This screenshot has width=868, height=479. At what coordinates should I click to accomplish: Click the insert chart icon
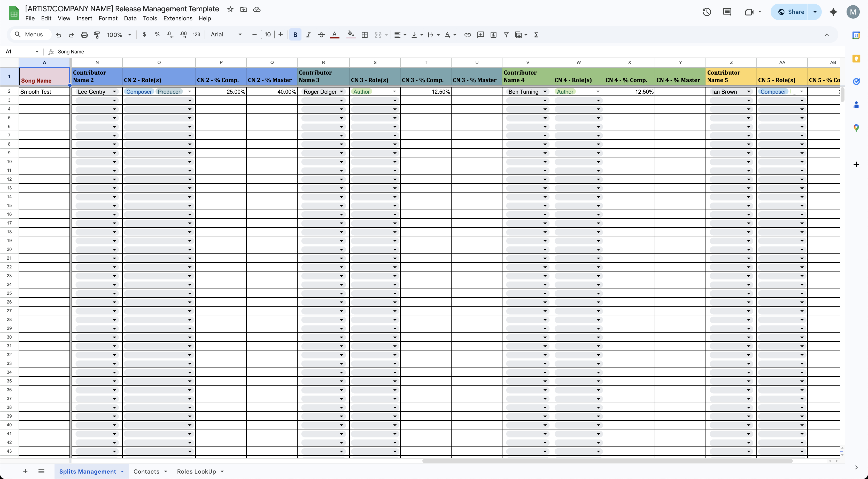coord(493,35)
